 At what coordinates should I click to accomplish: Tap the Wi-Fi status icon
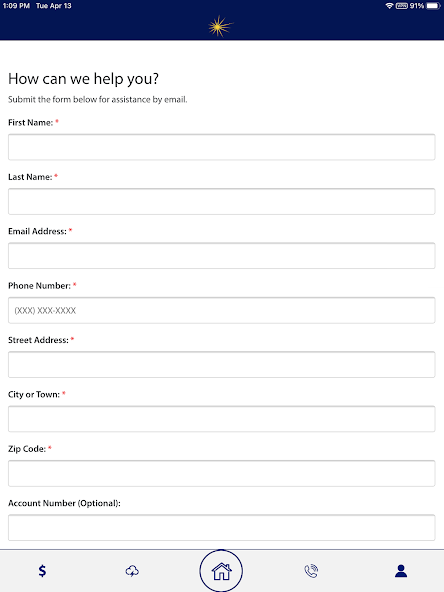click(389, 6)
